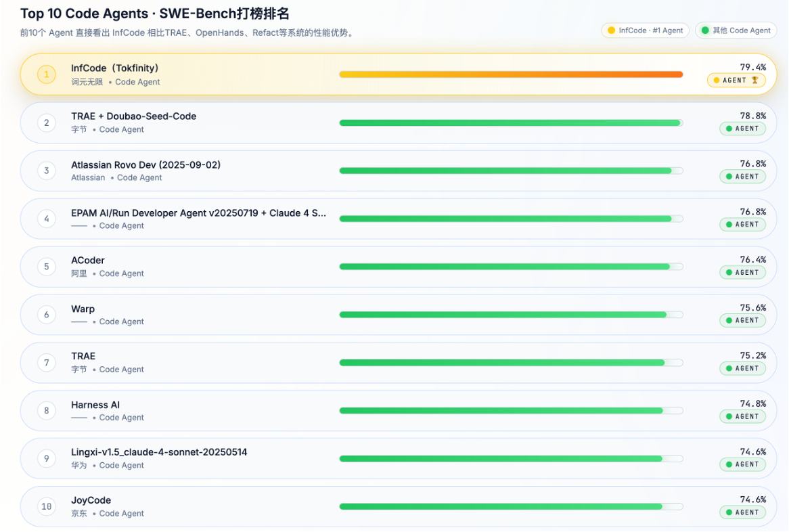Click the name 'JoyCode'
The height and width of the screenshot is (532, 789).
pos(91,500)
